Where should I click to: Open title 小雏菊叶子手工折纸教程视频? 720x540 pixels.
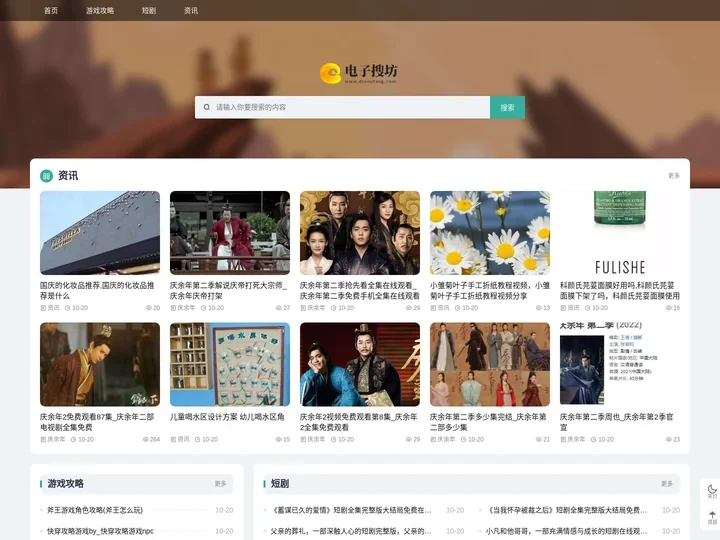(489, 290)
